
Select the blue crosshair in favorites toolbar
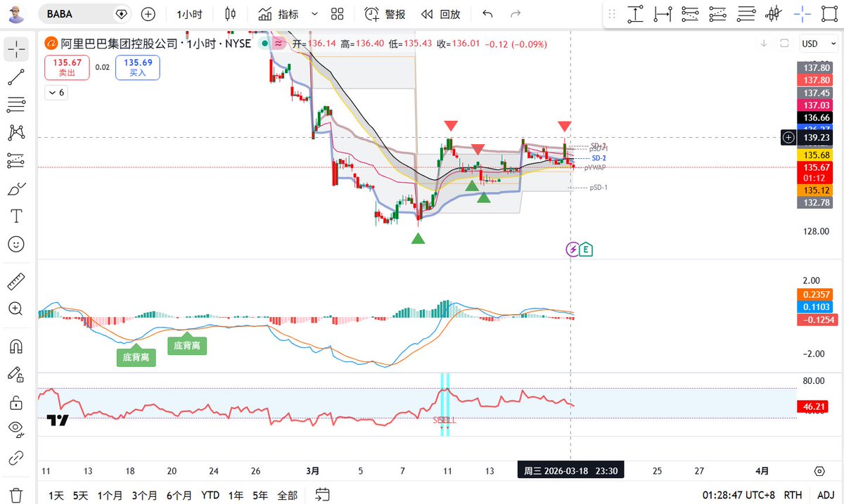(x=803, y=14)
